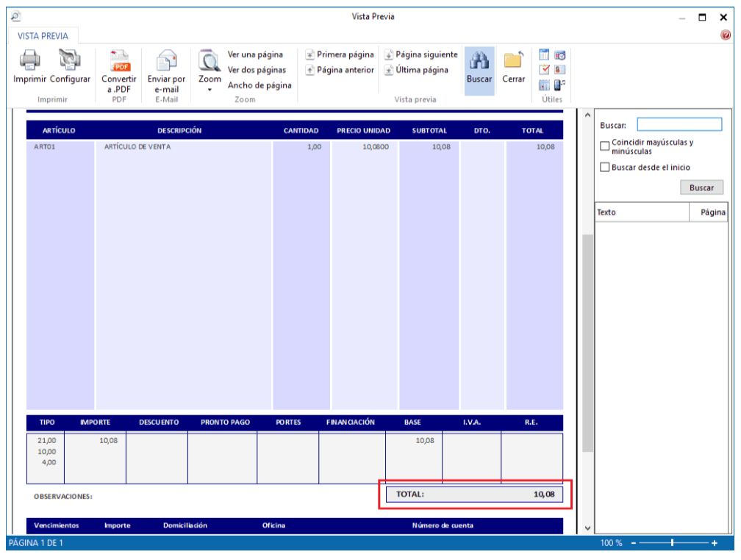Click the Enviar por e-mail icon
The height and width of the screenshot is (560, 741).
click(166, 61)
